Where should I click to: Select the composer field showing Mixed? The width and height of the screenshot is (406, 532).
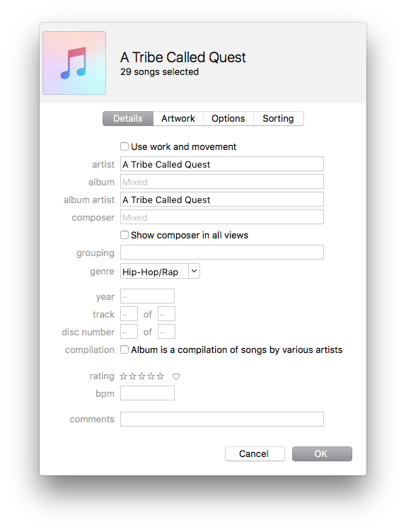point(222,216)
